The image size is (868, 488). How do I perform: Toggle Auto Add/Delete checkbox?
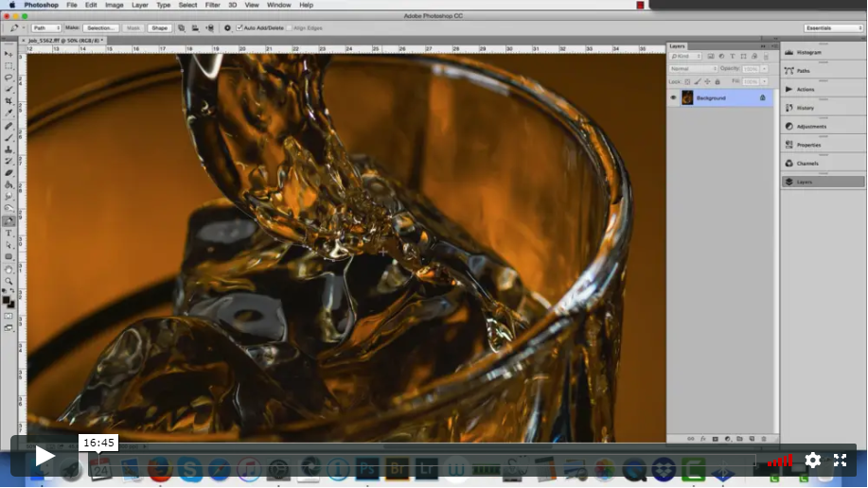coord(239,27)
